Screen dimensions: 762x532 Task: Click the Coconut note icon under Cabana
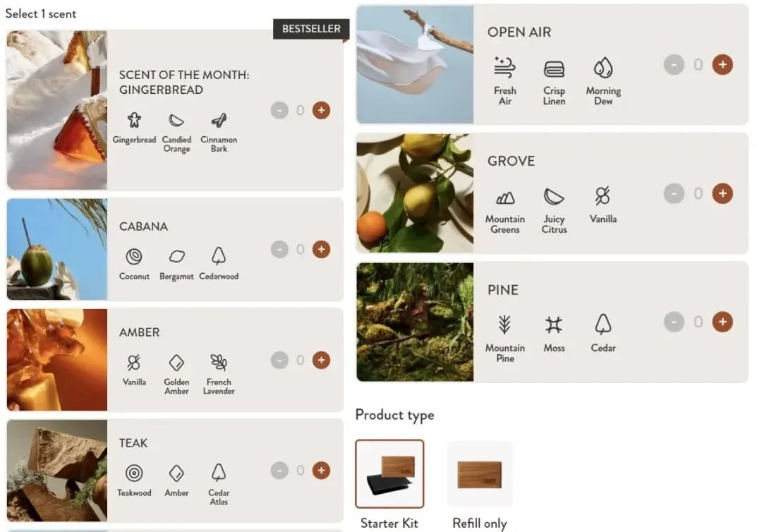click(x=134, y=256)
